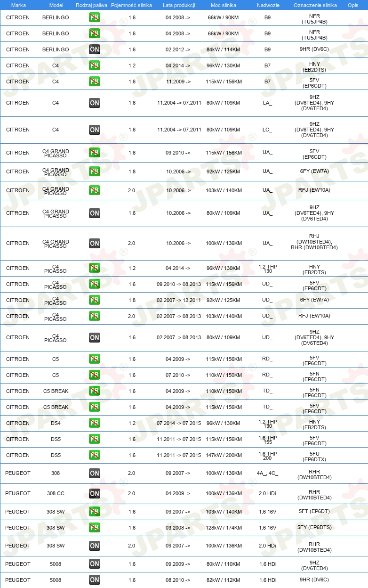The width and height of the screenshot is (368, 588).
Task: Click the PB icon for C4 GRAND PICASSO 1.8
Action: pyautogui.click(x=94, y=171)
